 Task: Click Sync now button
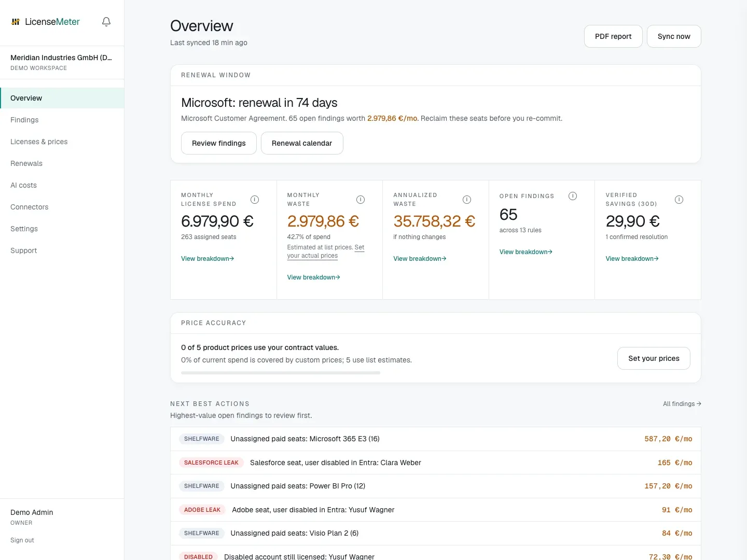click(674, 36)
